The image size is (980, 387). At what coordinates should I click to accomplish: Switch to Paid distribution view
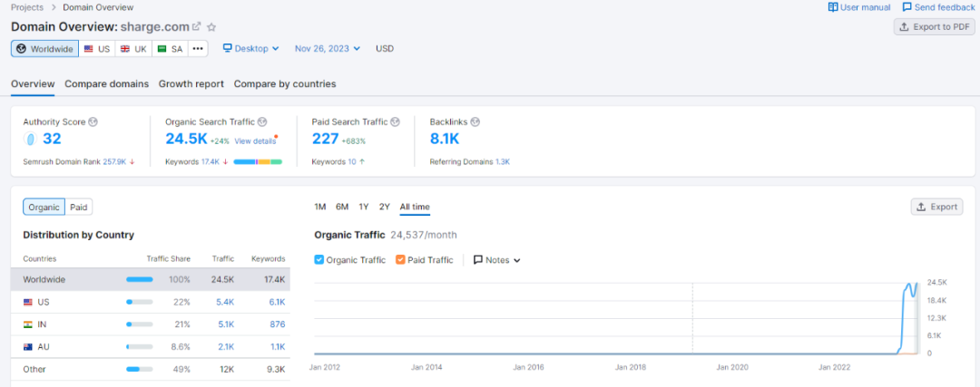coord(79,208)
